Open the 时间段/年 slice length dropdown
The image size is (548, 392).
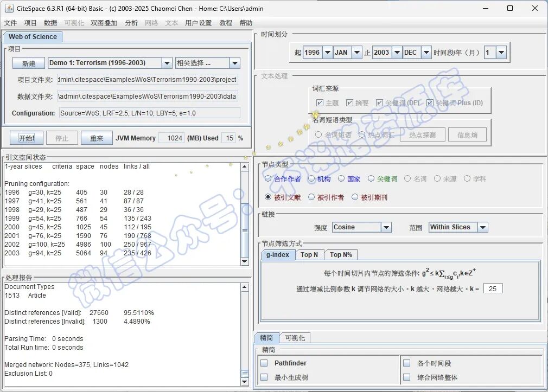click(501, 53)
